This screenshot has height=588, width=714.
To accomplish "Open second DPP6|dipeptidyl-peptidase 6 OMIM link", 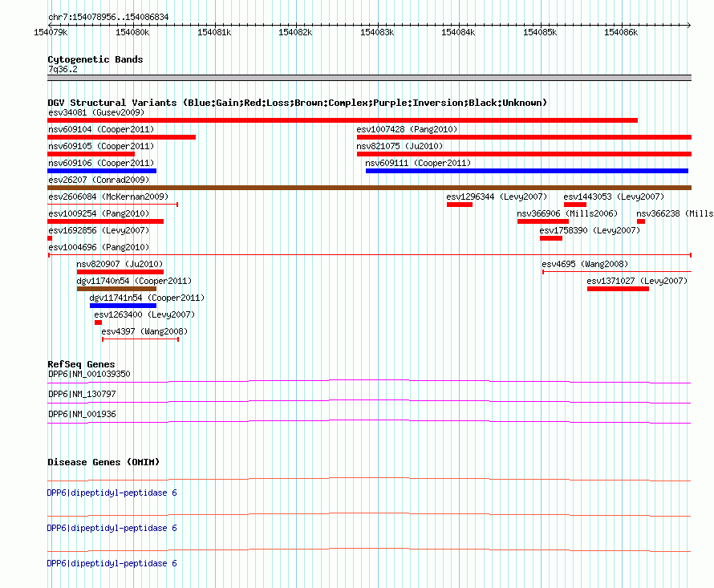I will coord(112,529).
